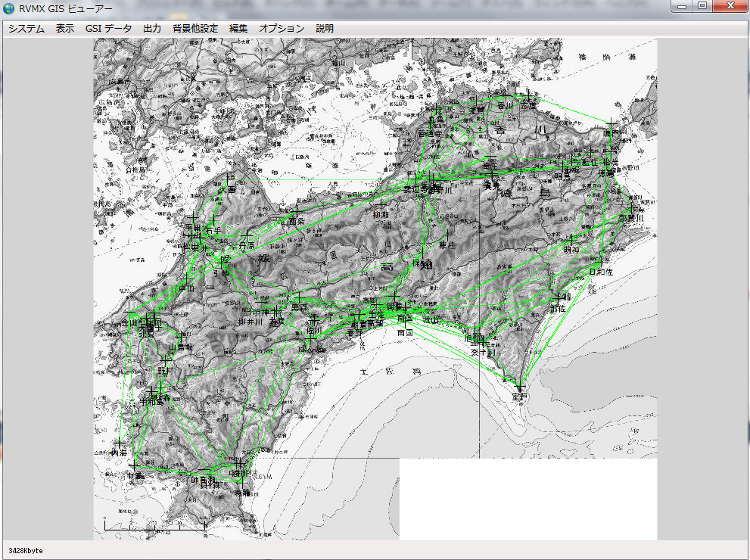The height and width of the screenshot is (560, 750).
Task: Open the 説明 help menu
Action: pos(325,29)
